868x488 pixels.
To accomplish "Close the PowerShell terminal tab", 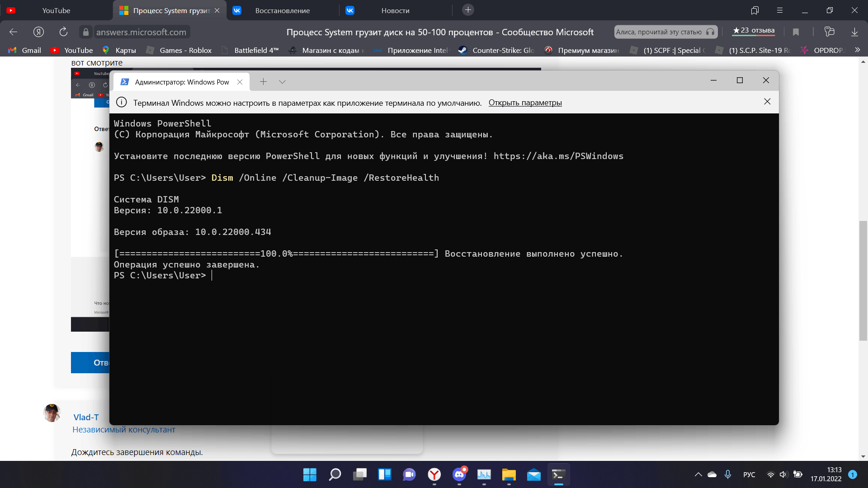I will [x=240, y=82].
